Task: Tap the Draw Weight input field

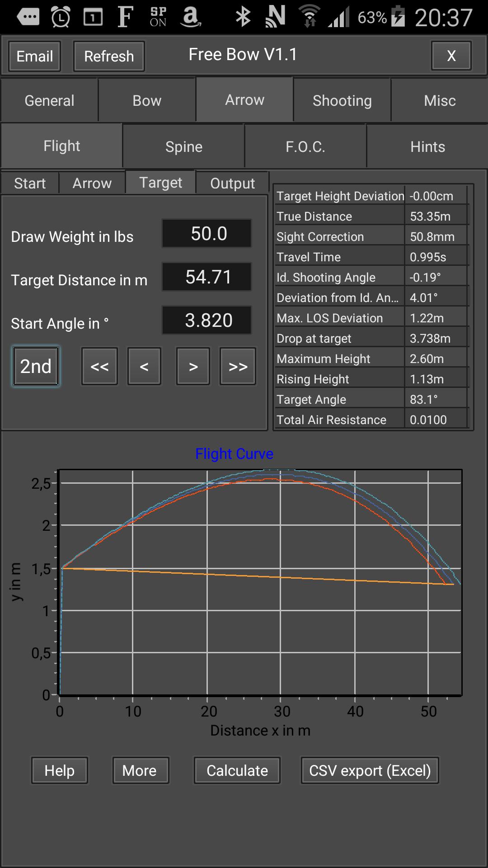Action: point(207,234)
